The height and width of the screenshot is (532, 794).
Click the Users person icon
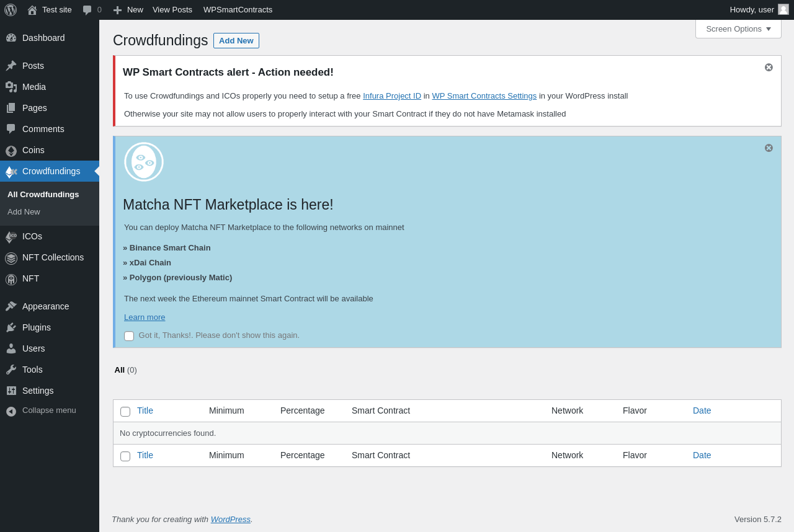11,348
